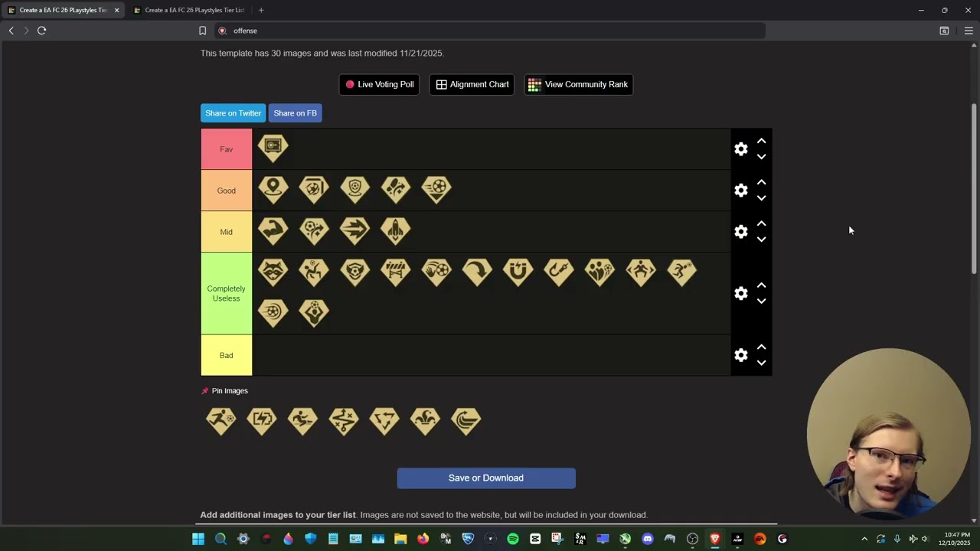Open settings gear for Mid tier

(741, 232)
